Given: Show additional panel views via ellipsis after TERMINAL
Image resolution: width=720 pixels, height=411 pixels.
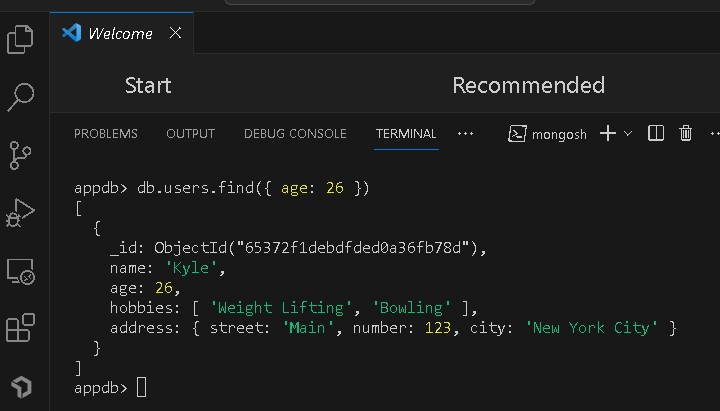Looking at the screenshot, I should [x=465, y=133].
